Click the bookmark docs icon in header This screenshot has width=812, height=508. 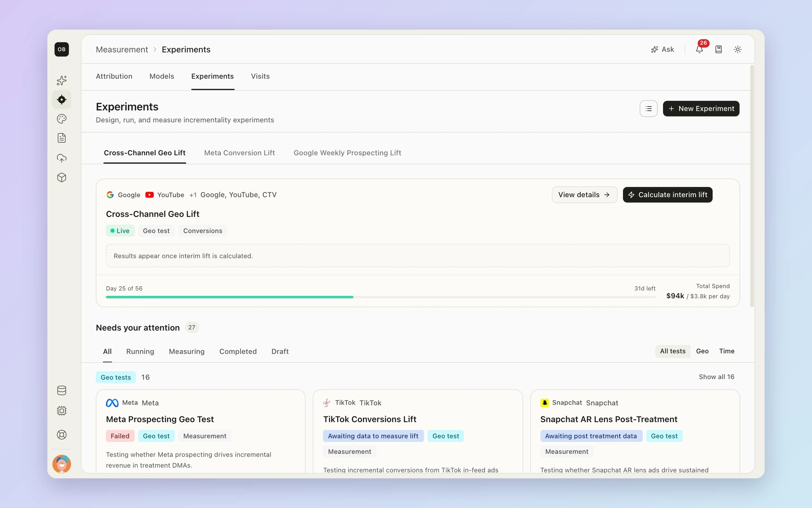(719, 50)
